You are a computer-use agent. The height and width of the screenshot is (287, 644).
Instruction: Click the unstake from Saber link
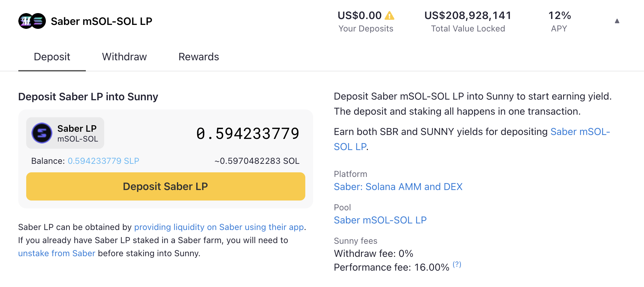57,253
